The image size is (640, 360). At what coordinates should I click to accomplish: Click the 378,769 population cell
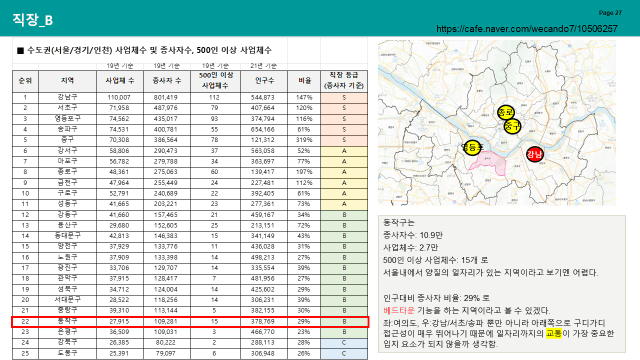coord(263,322)
